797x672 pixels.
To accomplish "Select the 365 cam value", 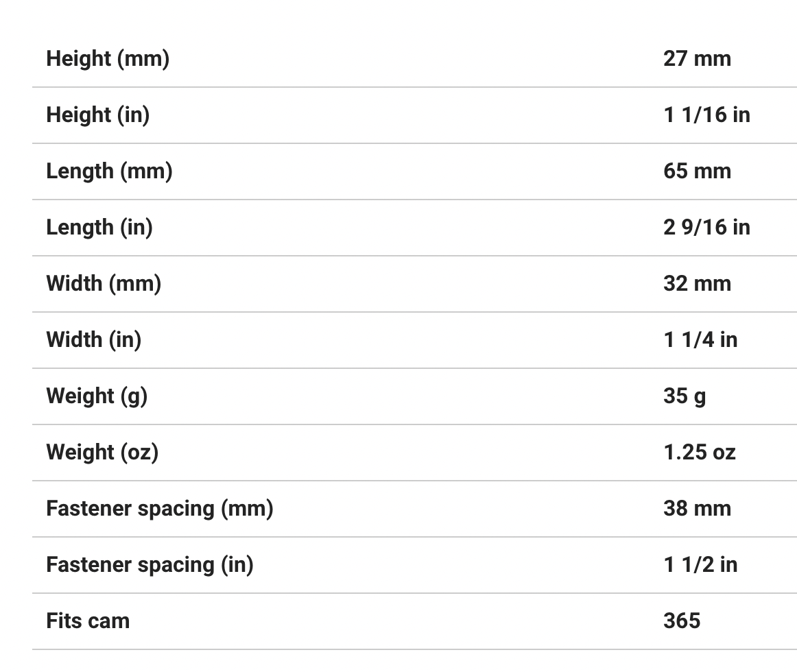I will pyautogui.click(x=682, y=621).
